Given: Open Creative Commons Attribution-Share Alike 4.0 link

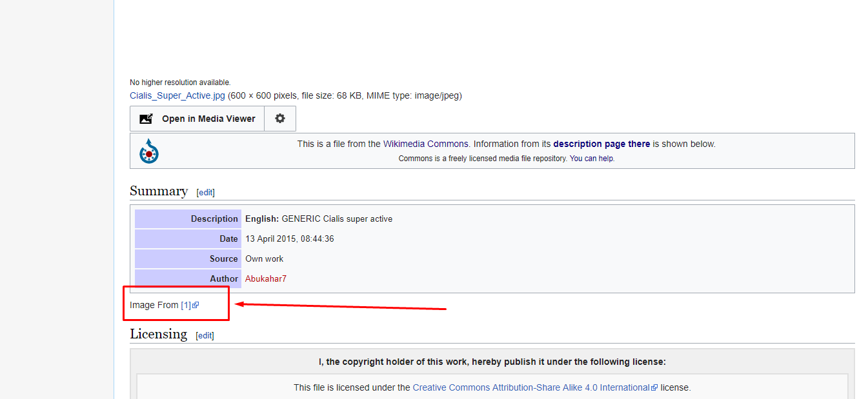Looking at the screenshot, I should (x=530, y=387).
